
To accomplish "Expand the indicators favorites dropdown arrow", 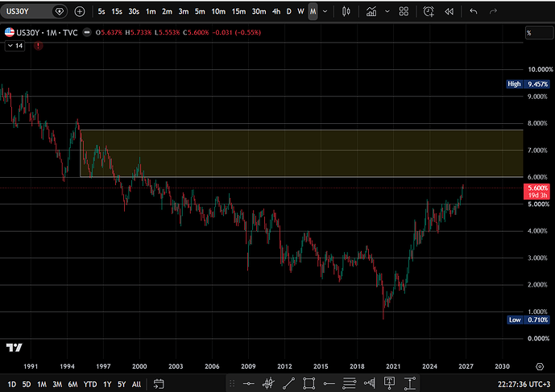I will click(x=387, y=12).
